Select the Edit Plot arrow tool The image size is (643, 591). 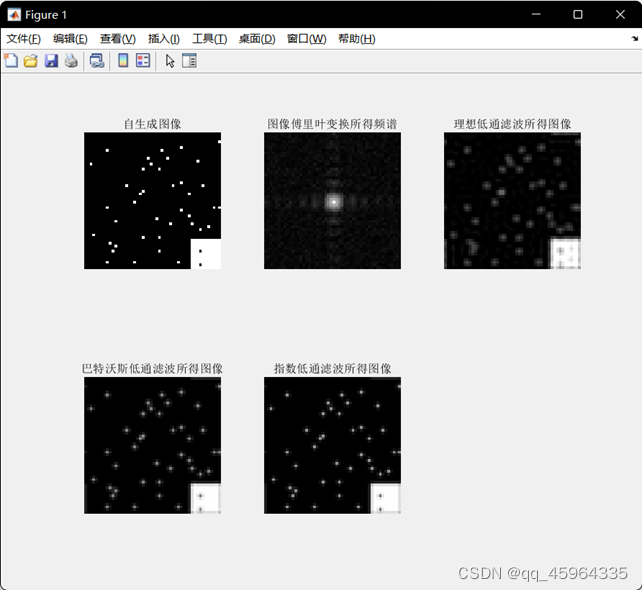(170, 61)
